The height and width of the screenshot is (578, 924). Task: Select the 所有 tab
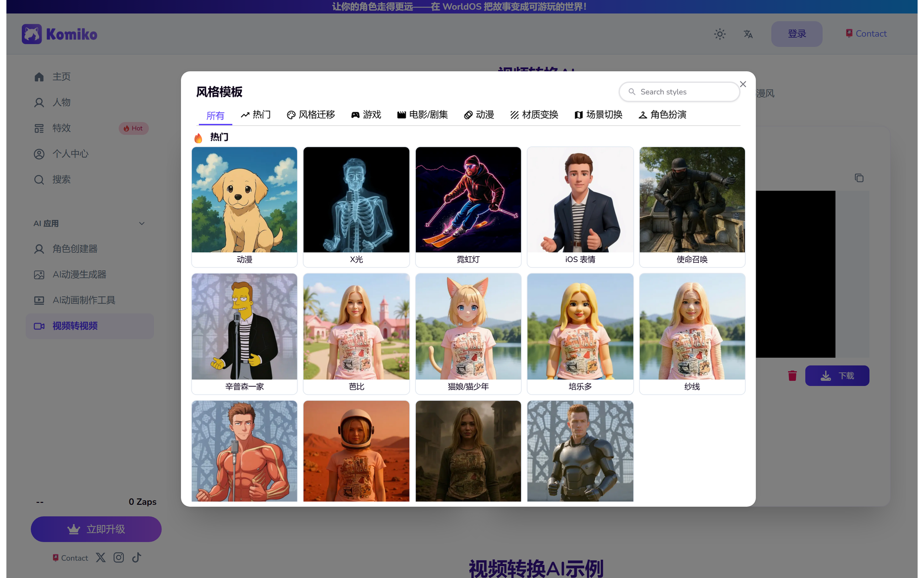point(215,116)
